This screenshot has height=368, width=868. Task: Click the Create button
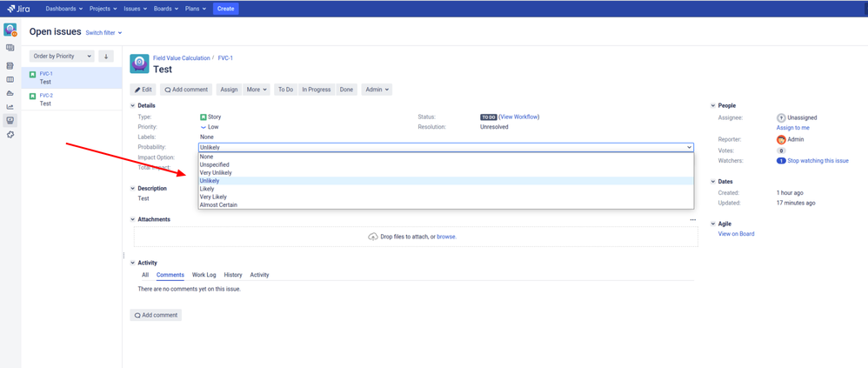(226, 9)
